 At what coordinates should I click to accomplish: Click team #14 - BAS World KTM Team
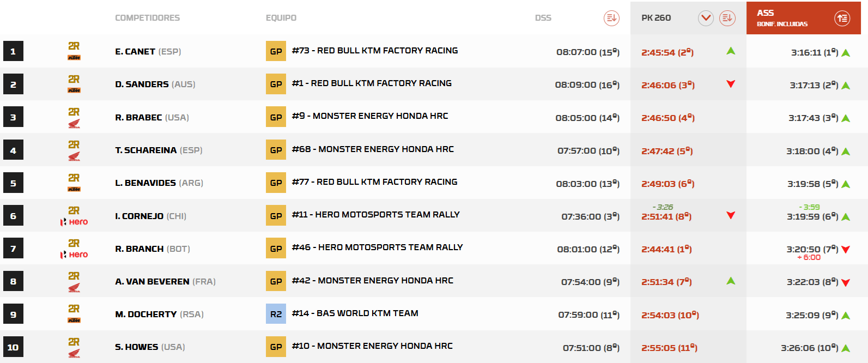(x=355, y=313)
